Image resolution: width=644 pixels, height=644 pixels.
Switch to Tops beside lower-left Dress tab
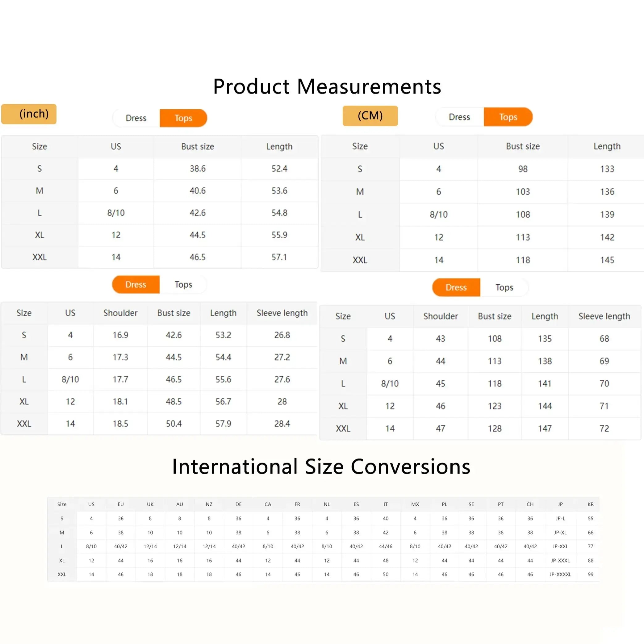[183, 284]
